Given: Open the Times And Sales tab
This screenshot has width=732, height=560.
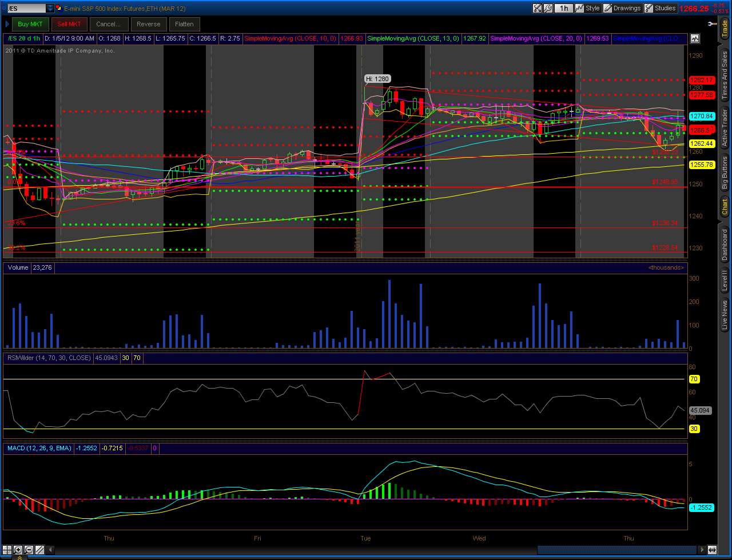Looking at the screenshot, I should click(x=725, y=74).
